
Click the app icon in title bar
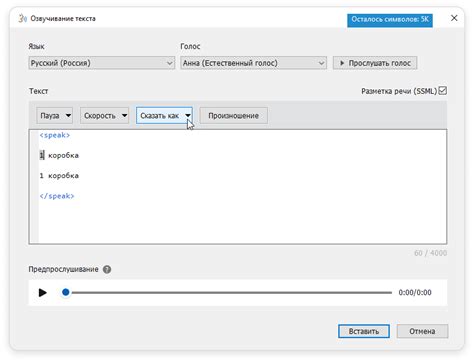(23, 18)
